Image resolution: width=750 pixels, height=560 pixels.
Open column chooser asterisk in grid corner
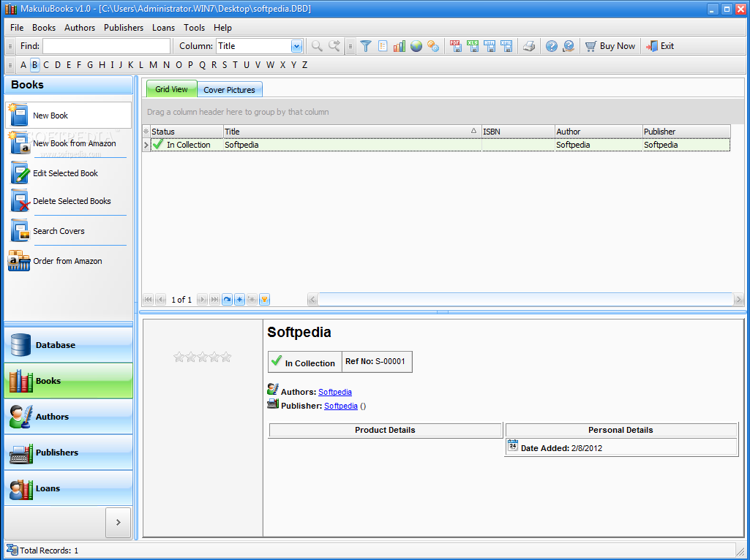point(146,132)
